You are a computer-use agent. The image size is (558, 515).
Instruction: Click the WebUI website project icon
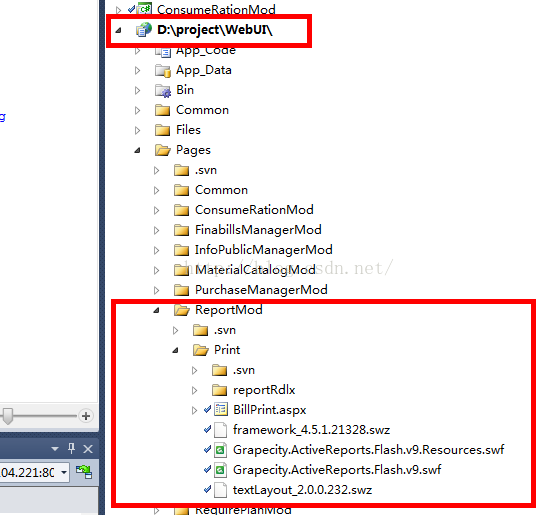[x=143, y=30]
